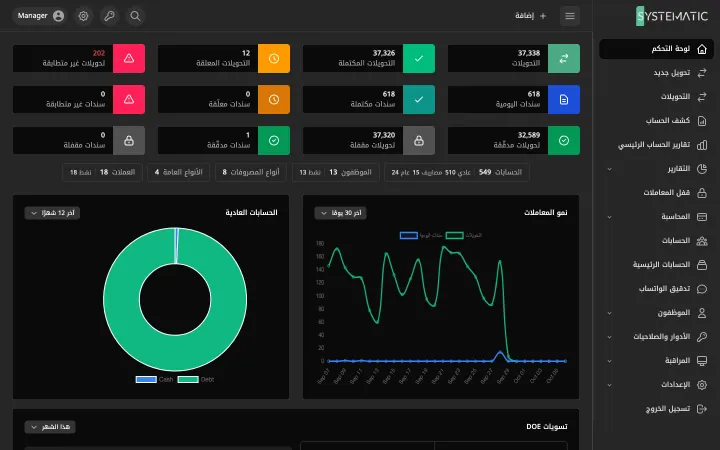
Task: Expand الموظفون sidebar submenu chevron
Action: pos(609,313)
